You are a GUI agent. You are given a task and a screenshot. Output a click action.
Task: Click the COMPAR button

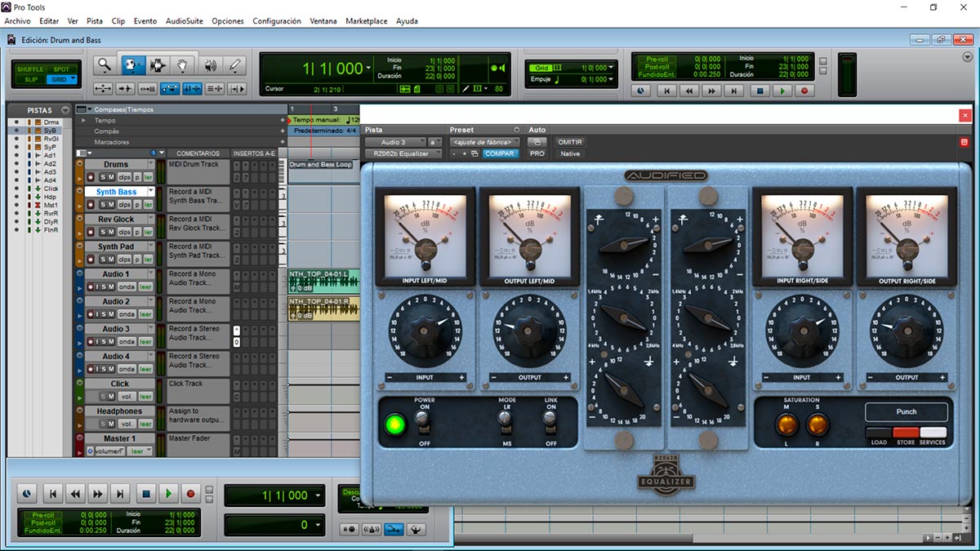click(500, 153)
